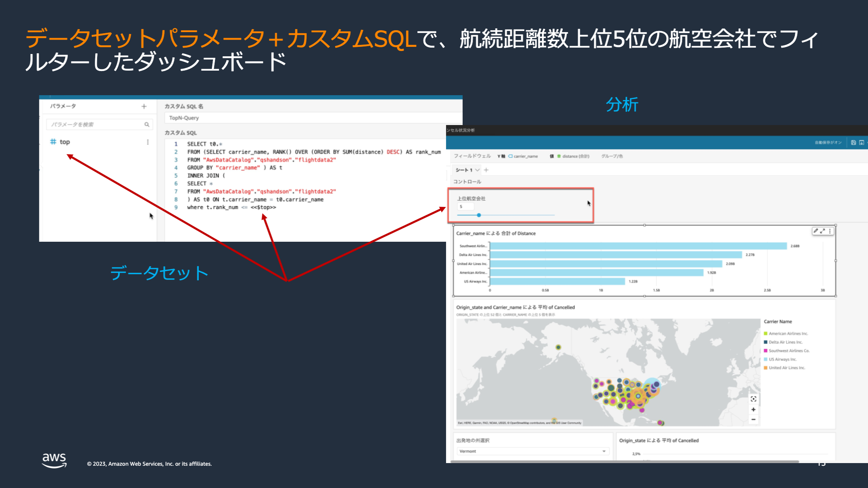Open the top parameter's three-dot menu

(148, 142)
